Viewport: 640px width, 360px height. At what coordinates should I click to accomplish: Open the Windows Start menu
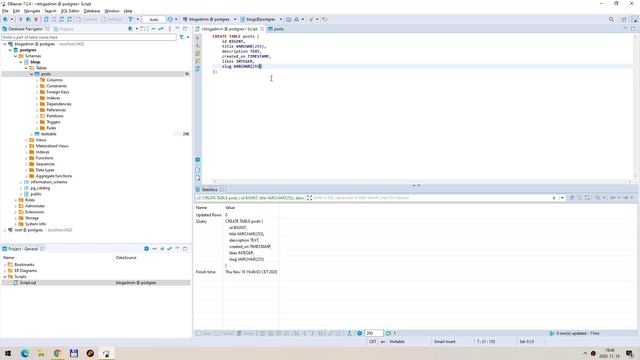pyautogui.click(x=8, y=353)
